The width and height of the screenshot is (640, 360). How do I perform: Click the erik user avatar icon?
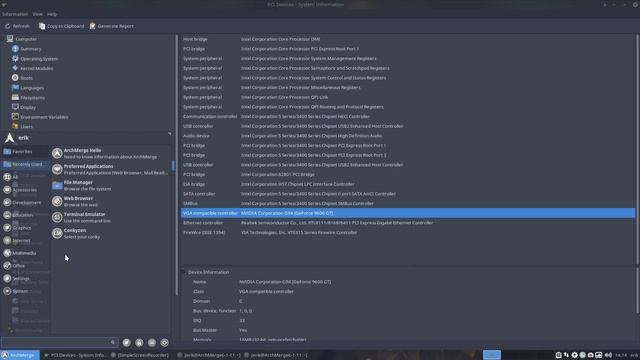pyautogui.click(x=9, y=138)
